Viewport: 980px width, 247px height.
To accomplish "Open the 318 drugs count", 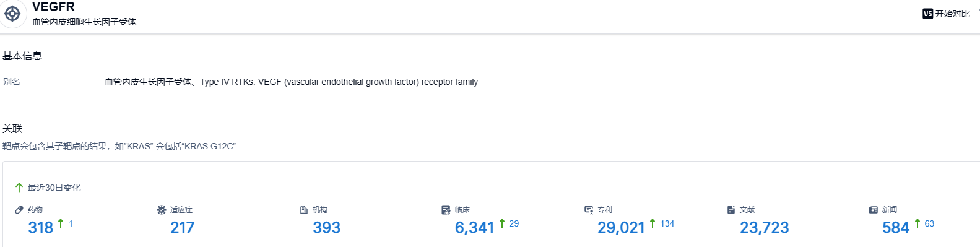I will (x=41, y=228).
